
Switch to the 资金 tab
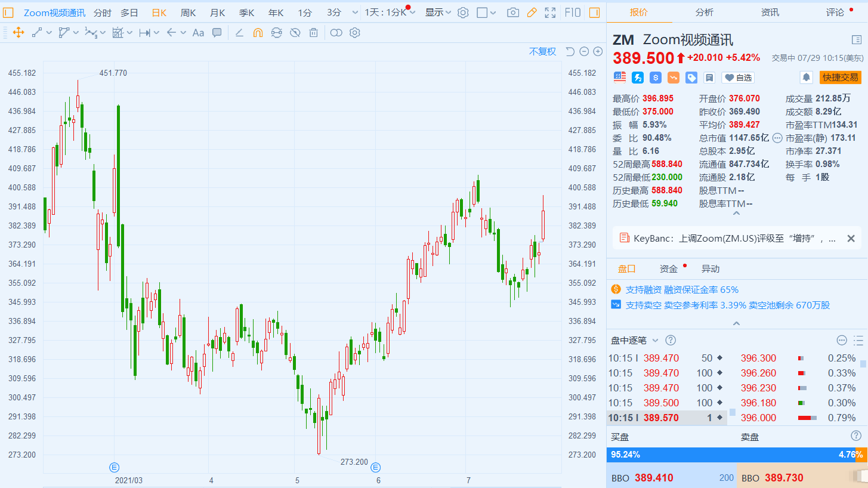click(x=668, y=268)
